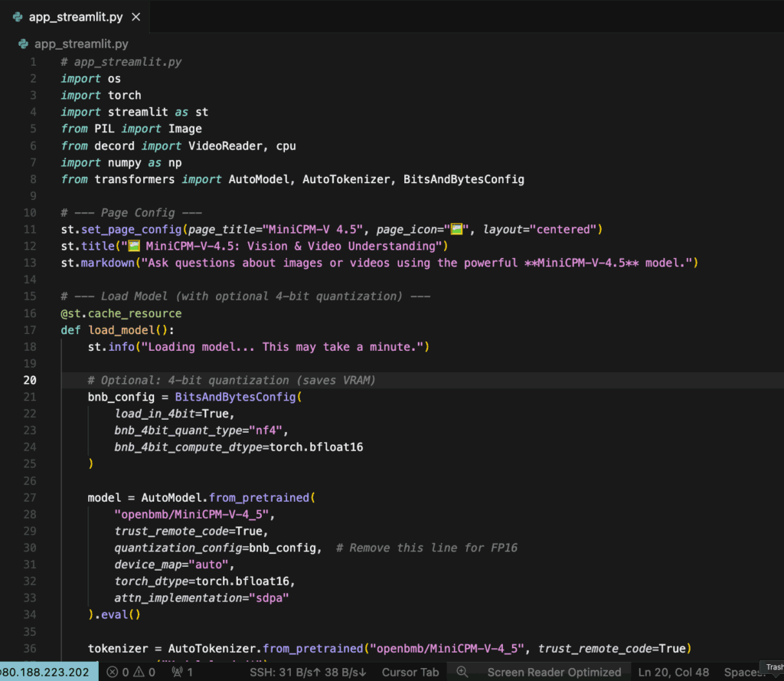Click the "centered" layout string
Image resolution: width=784 pixels, height=681 pixels.
(x=563, y=229)
